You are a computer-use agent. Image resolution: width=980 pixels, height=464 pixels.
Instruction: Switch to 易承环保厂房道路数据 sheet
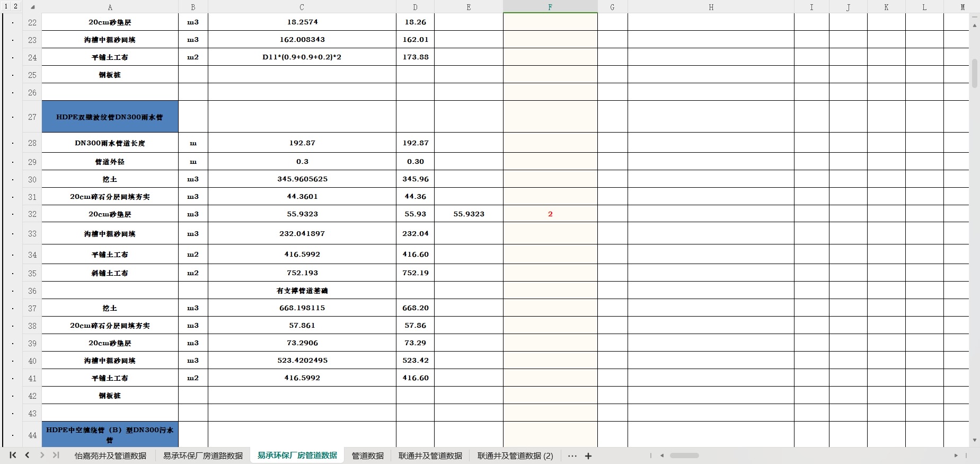click(x=203, y=456)
